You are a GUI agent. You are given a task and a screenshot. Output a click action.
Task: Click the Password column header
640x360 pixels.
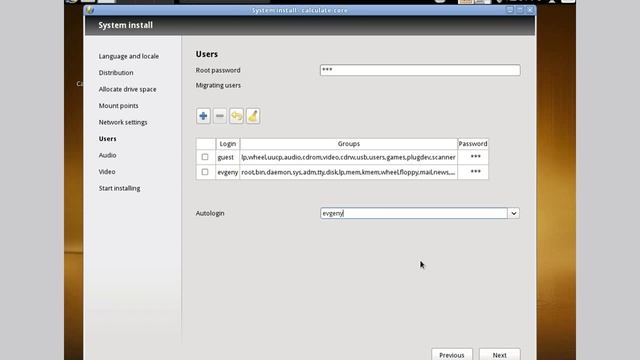pyautogui.click(x=473, y=144)
